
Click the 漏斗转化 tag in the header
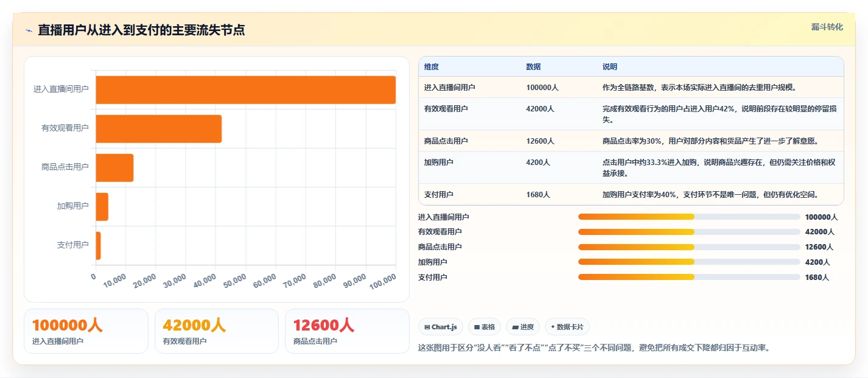coord(827,27)
